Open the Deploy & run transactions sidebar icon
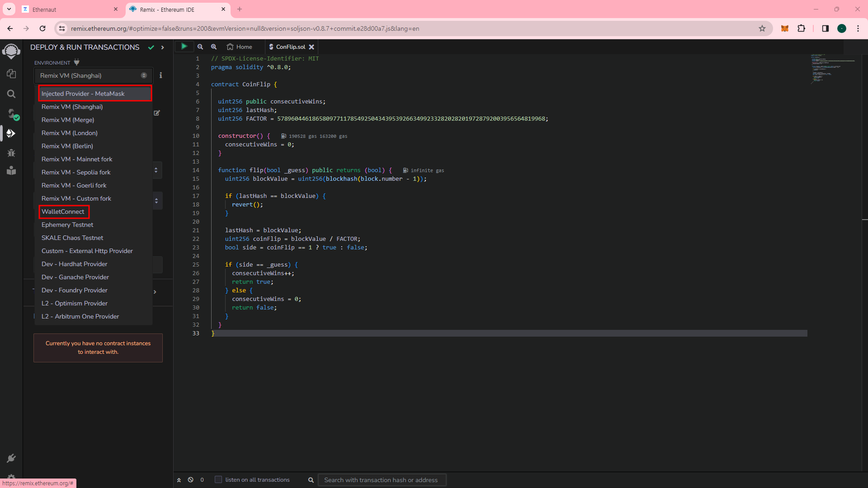This screenshot has height=488, width=868. click(11, 133)
